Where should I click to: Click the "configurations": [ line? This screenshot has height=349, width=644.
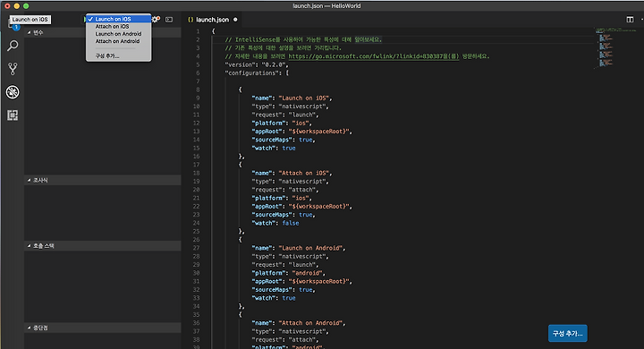tap(257, 72)
